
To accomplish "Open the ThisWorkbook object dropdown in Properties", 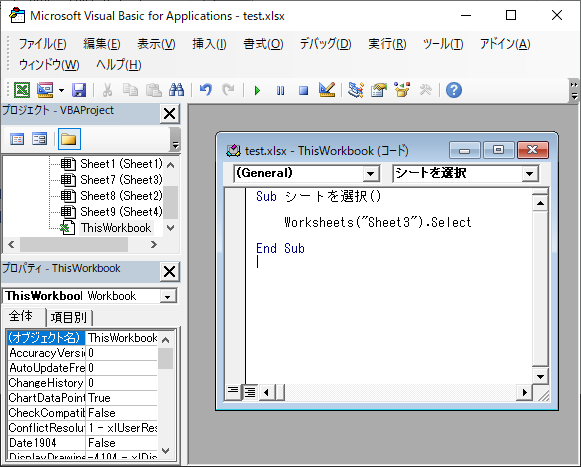I will [167, 297].
